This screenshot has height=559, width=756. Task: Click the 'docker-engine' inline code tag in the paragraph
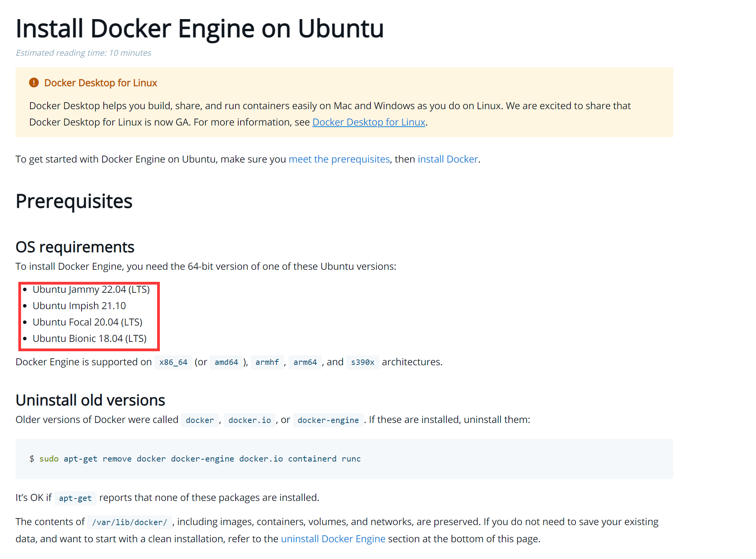pyautogui.click(x=328, y=420)
